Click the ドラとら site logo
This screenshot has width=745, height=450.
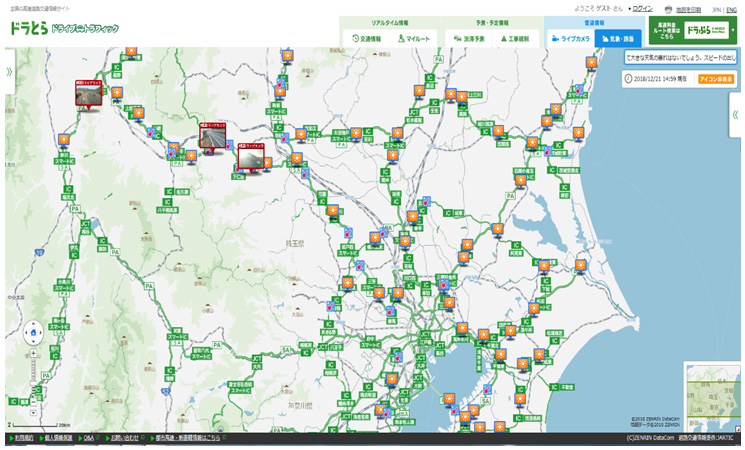27,30
